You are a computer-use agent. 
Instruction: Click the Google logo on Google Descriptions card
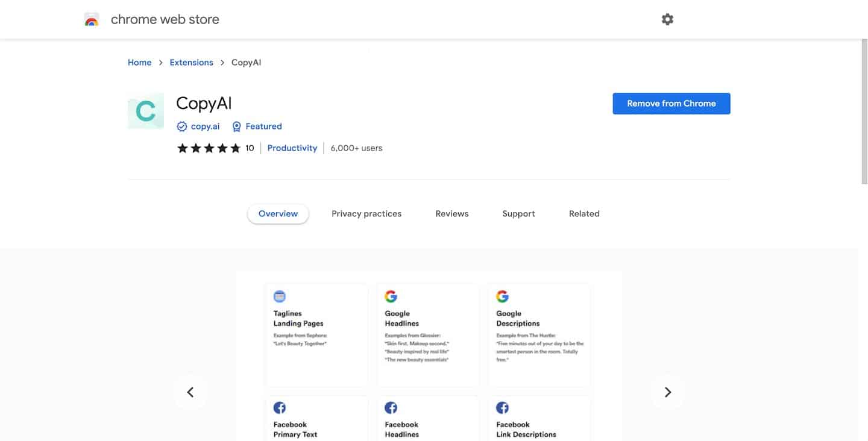tap(502, 296)
